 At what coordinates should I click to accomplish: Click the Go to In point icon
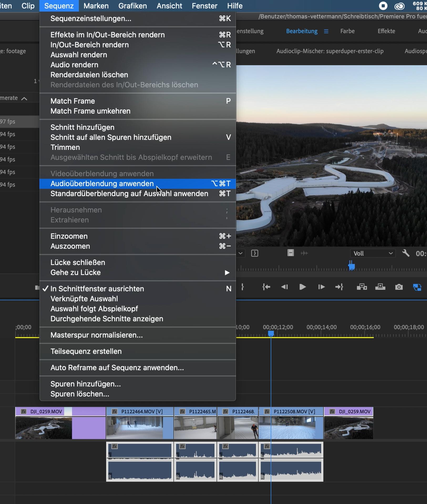pos(266,287)
